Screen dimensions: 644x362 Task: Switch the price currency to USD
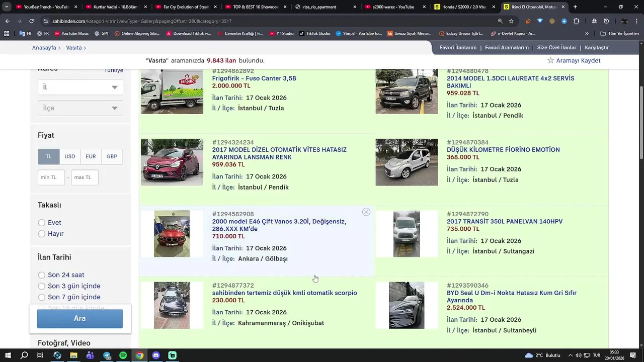[x=69, y=156]
